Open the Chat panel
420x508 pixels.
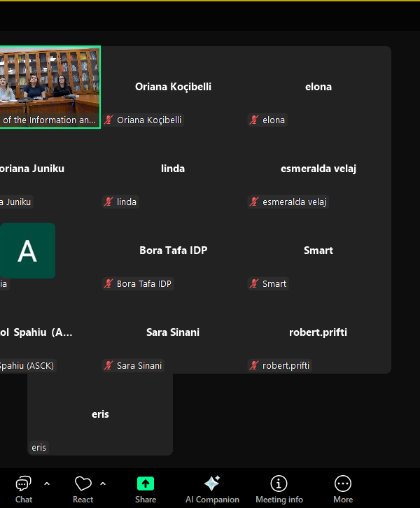[x=24, y=488]
